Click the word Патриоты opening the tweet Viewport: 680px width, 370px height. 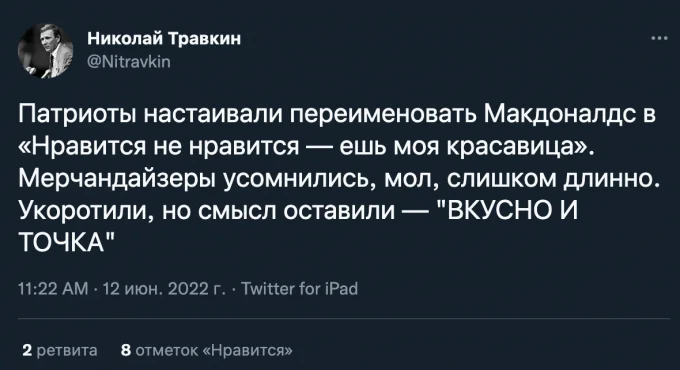[78, 115]
